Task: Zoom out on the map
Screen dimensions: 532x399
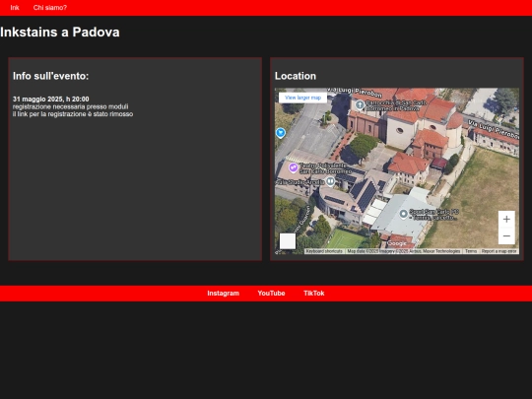Action: point(506,235)
